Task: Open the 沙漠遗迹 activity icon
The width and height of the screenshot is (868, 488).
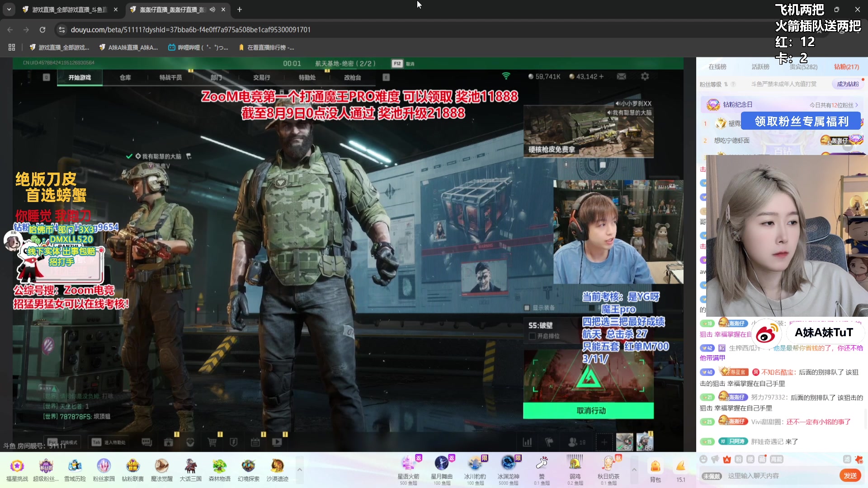Action: pos(277,470)
